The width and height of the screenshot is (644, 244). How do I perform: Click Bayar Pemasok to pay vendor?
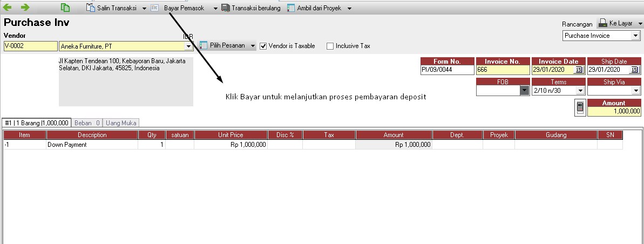coord(184,9)
